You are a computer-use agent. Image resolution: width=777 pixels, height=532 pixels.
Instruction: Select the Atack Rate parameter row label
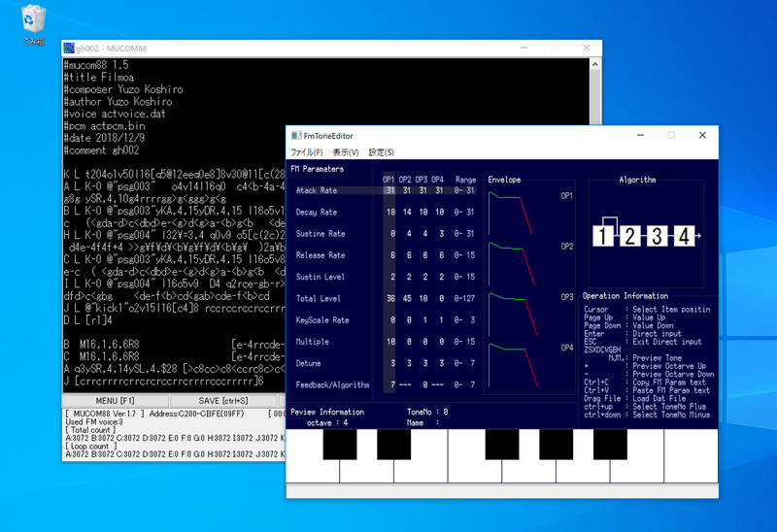tap(317, 190)
